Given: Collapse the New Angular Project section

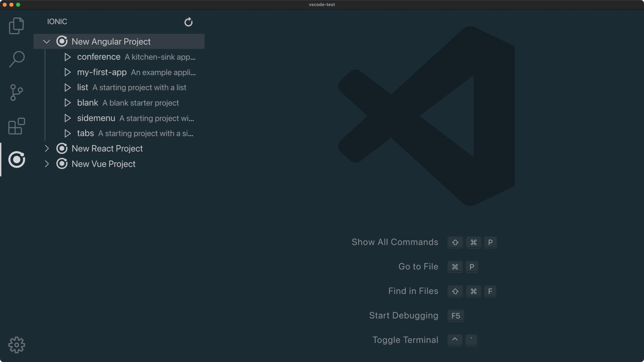Looking at the screenshot, I should coord(46,41).
